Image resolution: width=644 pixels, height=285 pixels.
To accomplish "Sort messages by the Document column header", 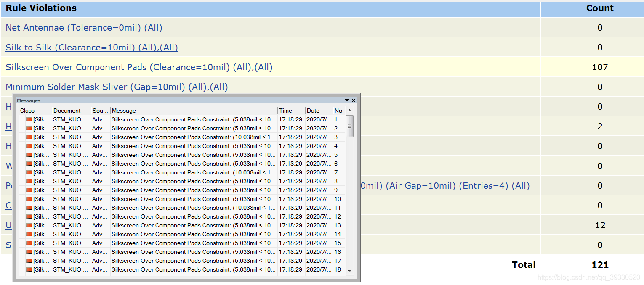I will click(71, 111).
